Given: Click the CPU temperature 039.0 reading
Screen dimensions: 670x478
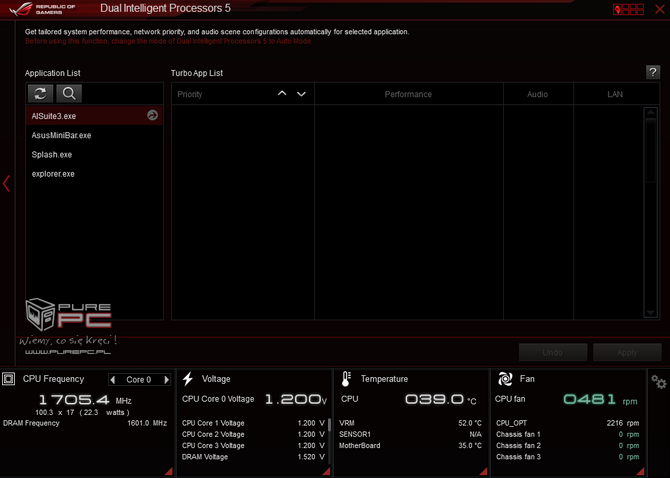Looking at the screenshot, I should (x=440, y=399).
